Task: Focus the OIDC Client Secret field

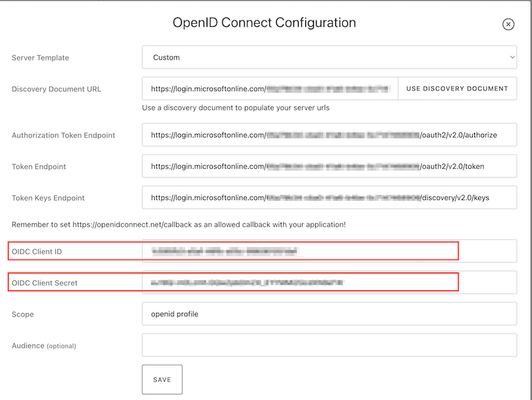Action: click(x=329, y=282)
